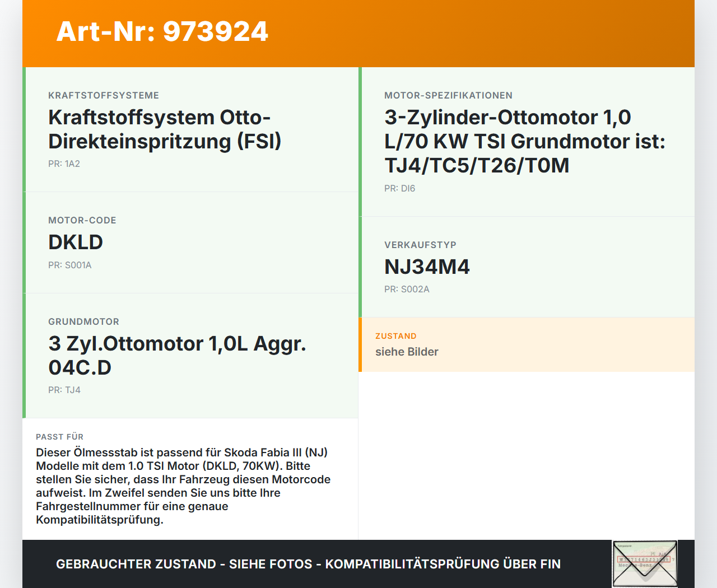717x588 pixels.
Task: Select the 'PR: S002A' code
Action: (x=407, y=289)
